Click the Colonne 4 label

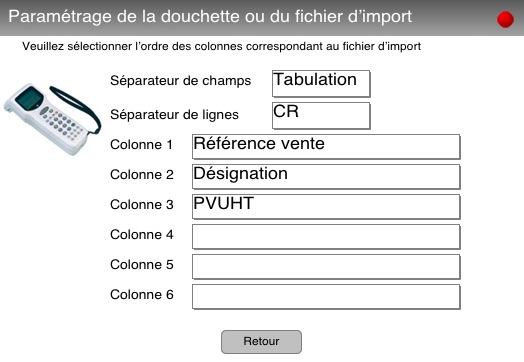click(142, 235)
